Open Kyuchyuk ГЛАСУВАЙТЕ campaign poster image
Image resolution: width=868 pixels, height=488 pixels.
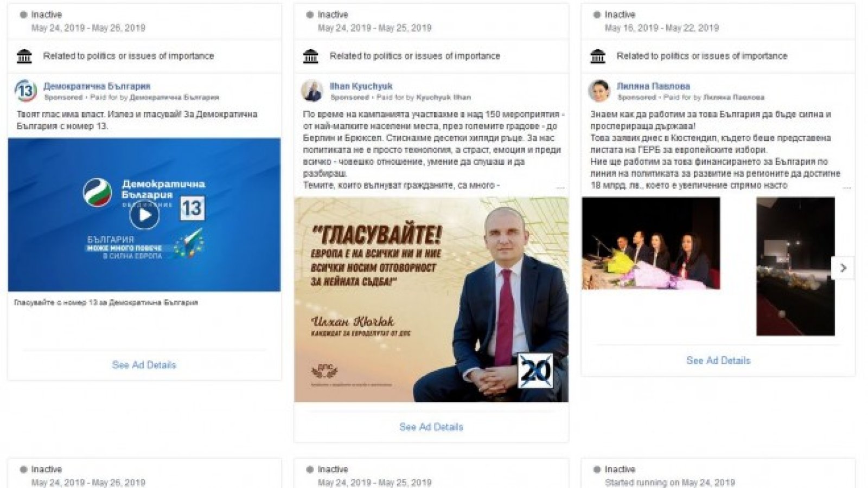tap(431, 299)
